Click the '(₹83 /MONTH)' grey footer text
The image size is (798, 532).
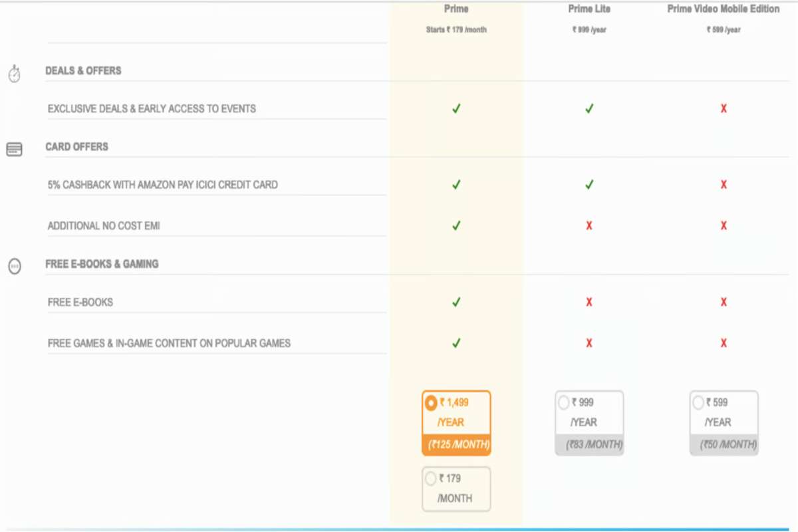593,445
